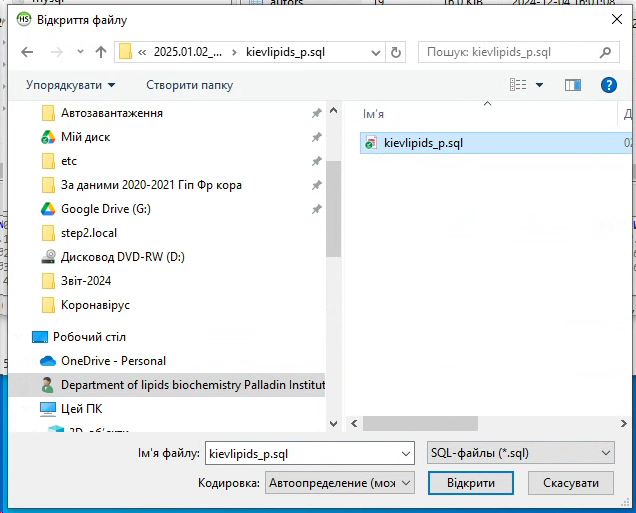Open help with the question mark icon
The width and height of the screenshot is (636, 513).
[608, 85]
